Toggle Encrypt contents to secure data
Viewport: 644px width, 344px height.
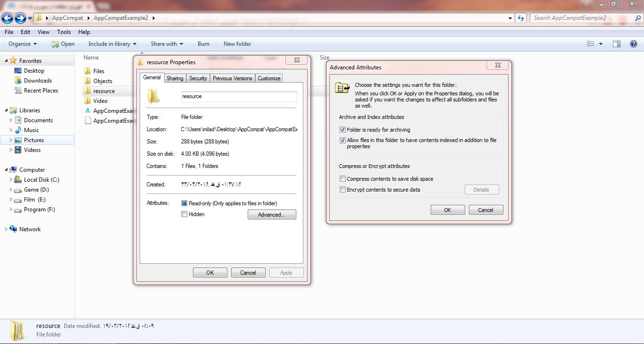coord(343,190)
